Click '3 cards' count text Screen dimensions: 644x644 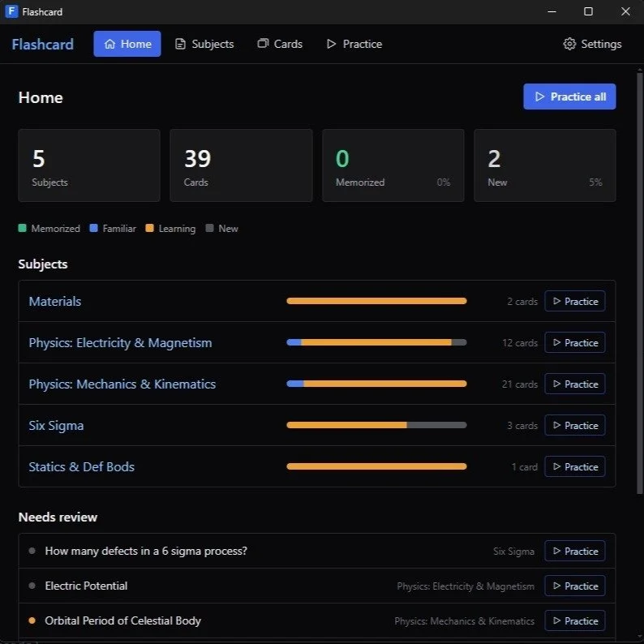(522, 426)
